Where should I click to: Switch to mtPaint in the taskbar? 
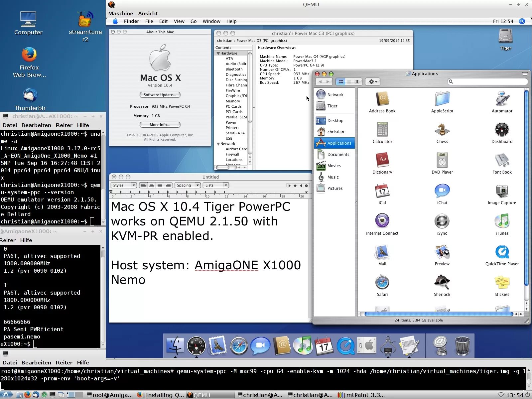click(361, 395)
